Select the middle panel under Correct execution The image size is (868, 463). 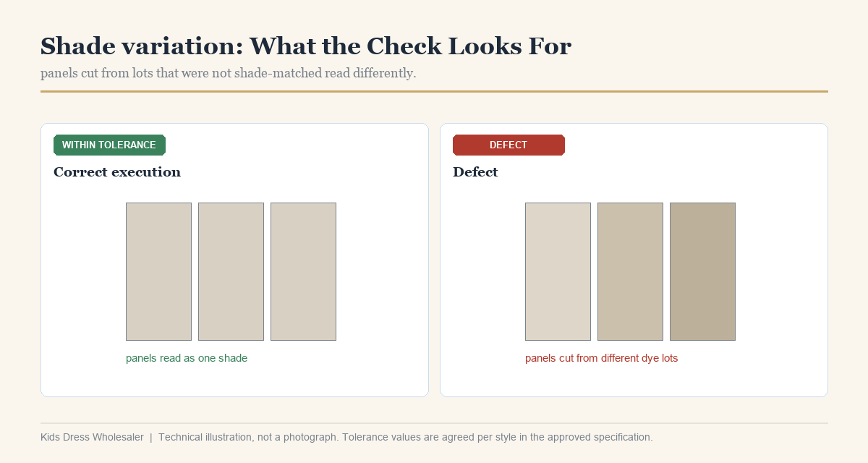[x=231, y=271]
